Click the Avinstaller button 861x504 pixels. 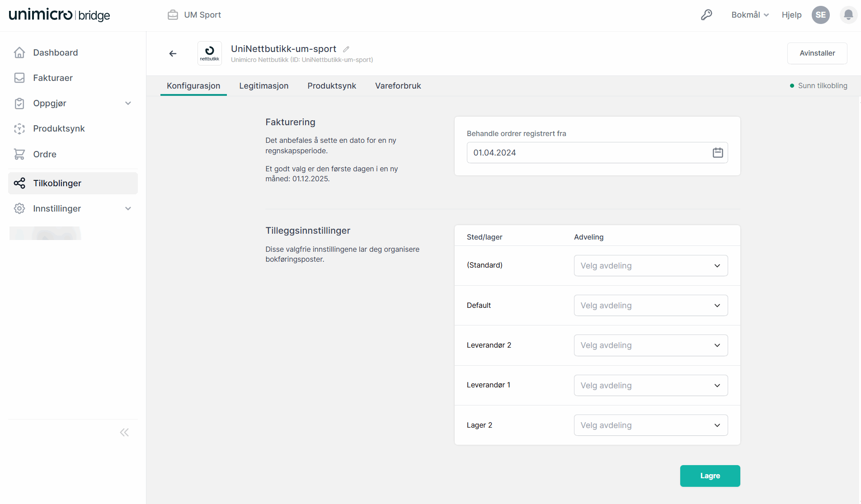click(817, 53)
